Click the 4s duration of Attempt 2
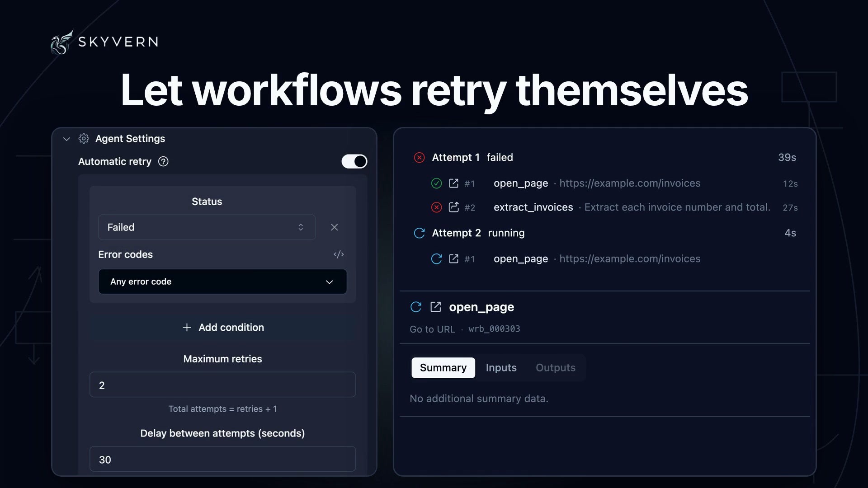The height and width of the screenshot is (488, 868). (790, 233)
